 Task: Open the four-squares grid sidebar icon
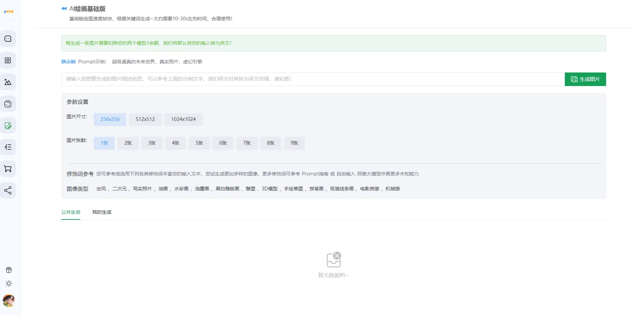click(x=8, y=60)
